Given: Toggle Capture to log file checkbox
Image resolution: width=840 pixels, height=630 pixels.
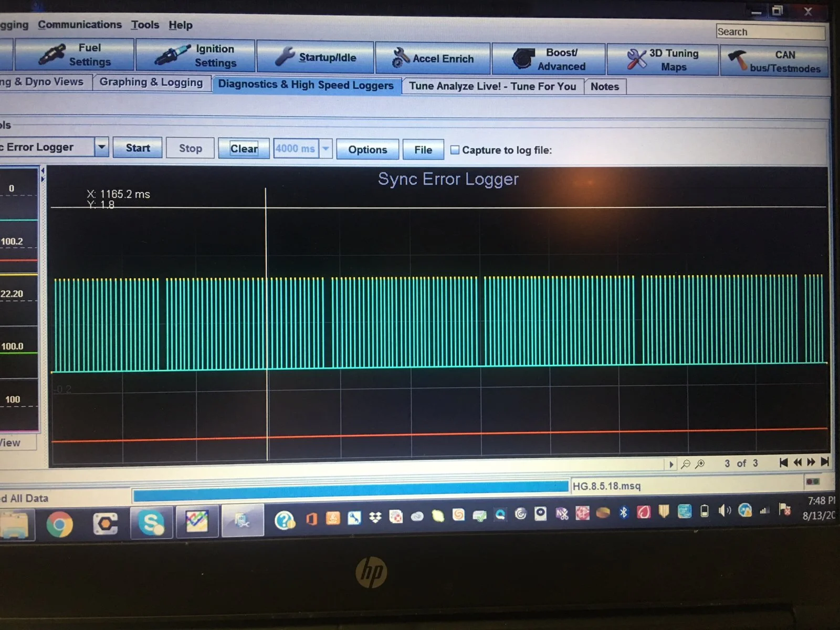Looking at the screenshot, I should tap(455, 150).
